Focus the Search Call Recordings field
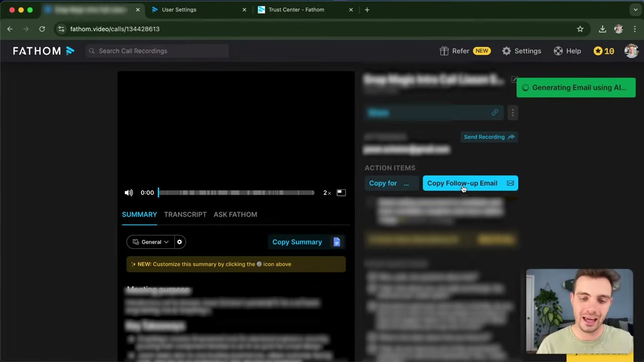This screenshot has height=362, width=644. (157, 51)
